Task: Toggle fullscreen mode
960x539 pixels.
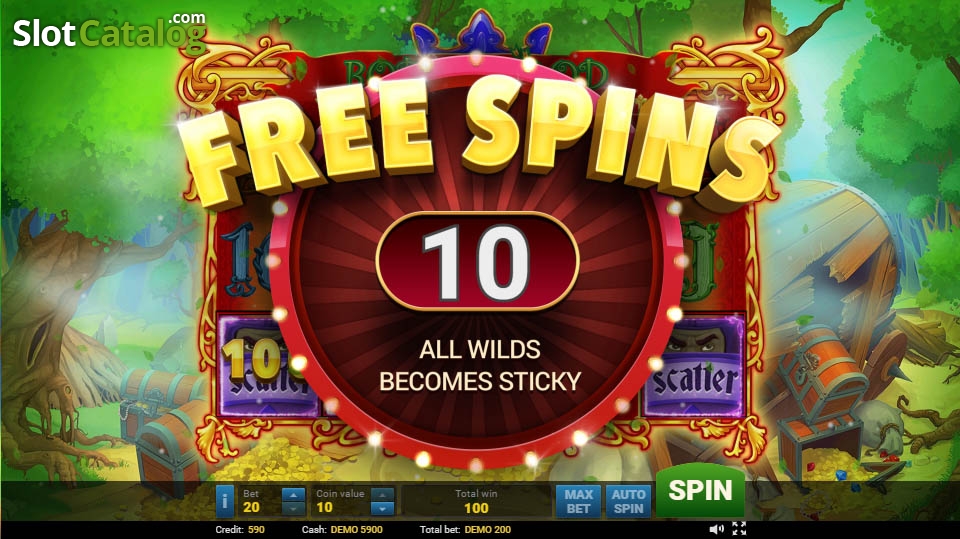Action: [739, 529]
